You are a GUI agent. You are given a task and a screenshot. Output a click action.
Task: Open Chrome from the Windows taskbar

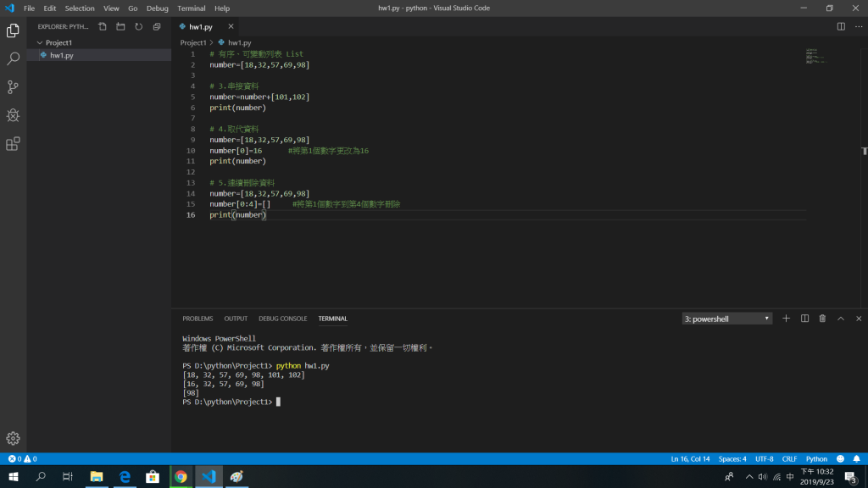[181, 477]
